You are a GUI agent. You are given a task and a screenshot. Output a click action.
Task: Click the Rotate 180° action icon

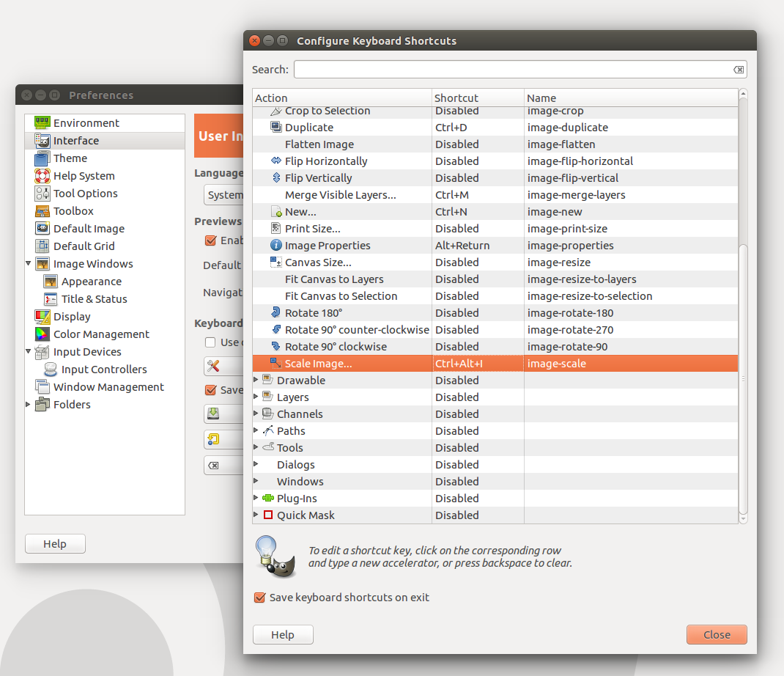(x=276, y=313)
